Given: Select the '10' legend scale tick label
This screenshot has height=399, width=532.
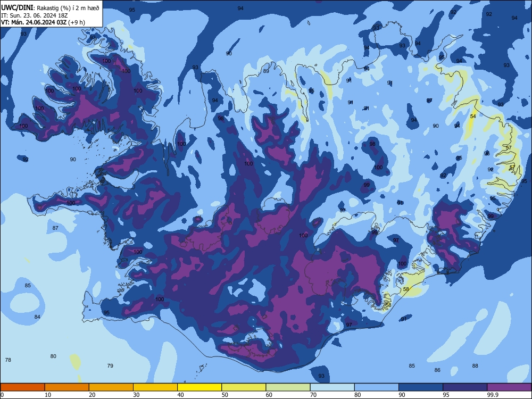Looking at the screenshot, I should (48, 395).
